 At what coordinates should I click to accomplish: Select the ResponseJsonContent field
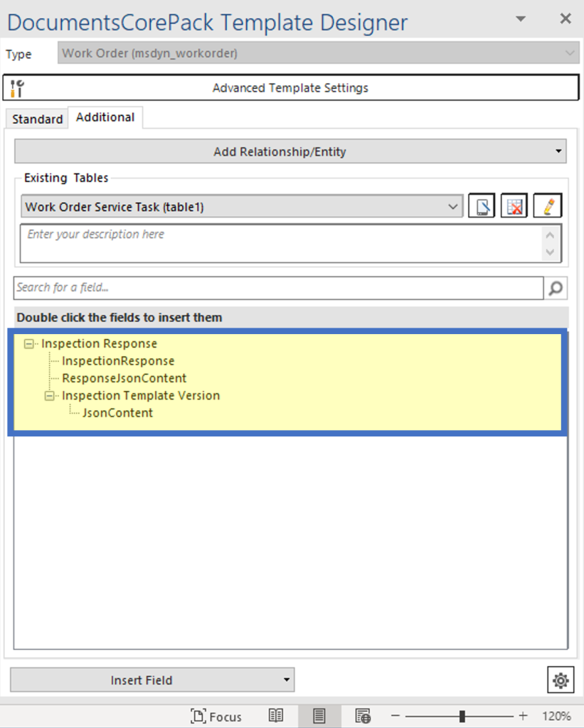124,378
